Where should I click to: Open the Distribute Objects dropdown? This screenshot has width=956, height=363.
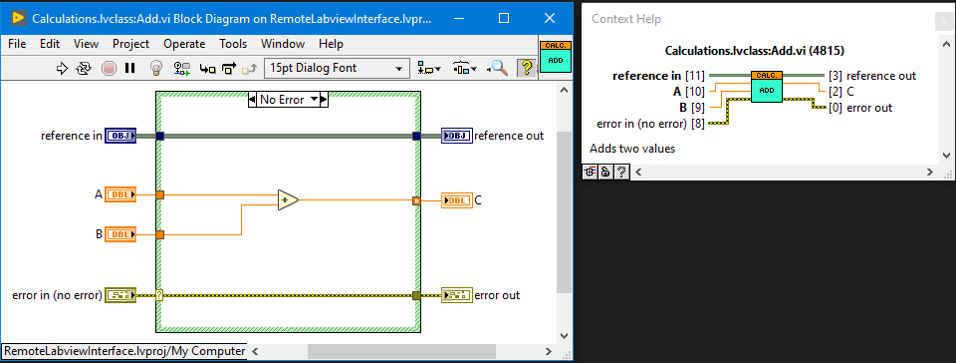[466, 68]
